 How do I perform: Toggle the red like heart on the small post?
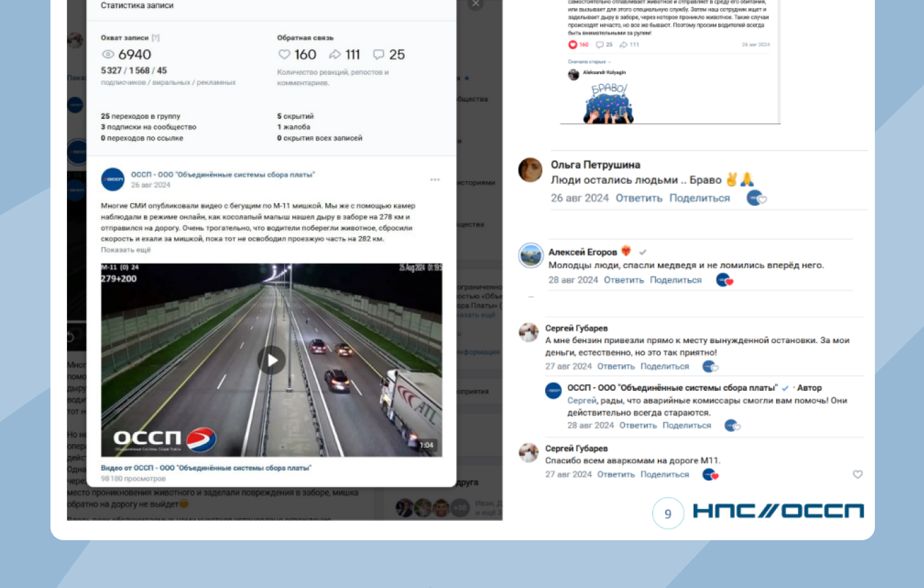(573, 44)
